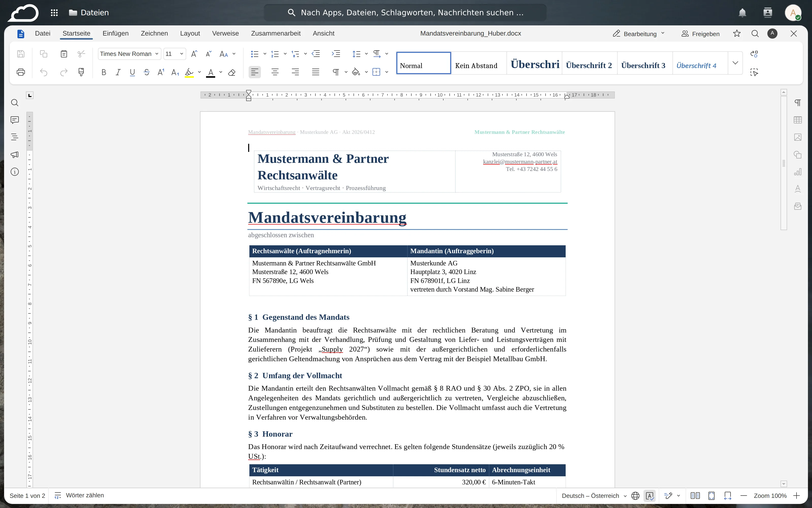The width and height of the screenshot is (812, 508).
Task: Open chart settings in right sidebar
Action: (798, 172)
